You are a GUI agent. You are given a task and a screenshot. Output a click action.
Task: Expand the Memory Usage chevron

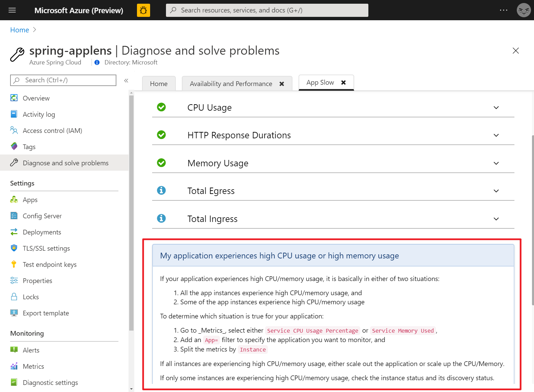coord(496,163)
